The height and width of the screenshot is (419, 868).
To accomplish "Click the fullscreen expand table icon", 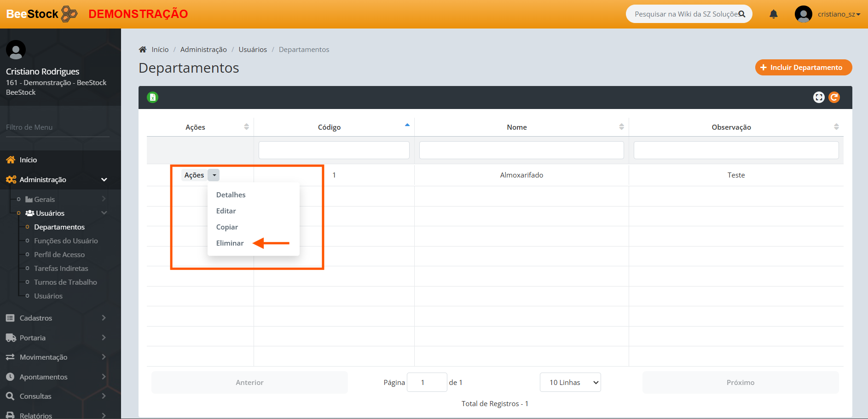I will (x=819, y=98).
